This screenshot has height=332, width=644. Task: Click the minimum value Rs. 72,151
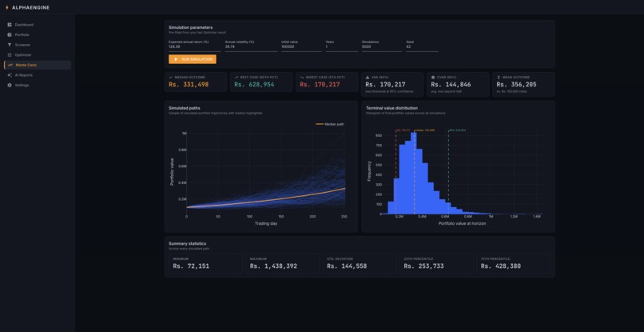(x=191, y=266)
